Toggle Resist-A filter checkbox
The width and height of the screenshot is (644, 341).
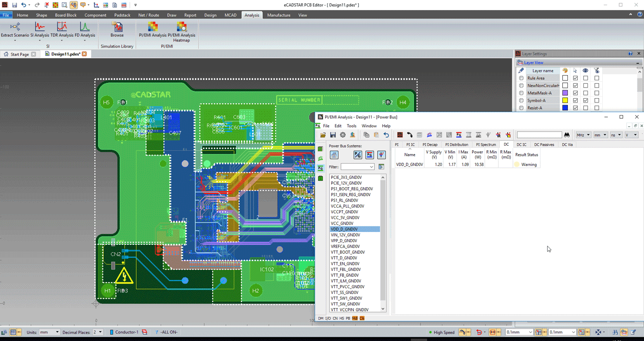pos(597,108)
